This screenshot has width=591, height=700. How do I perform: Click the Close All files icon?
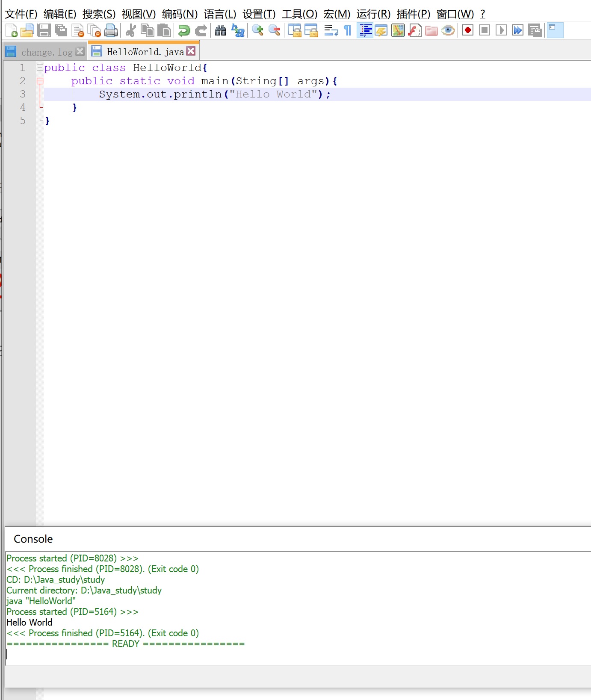point(94,30)
